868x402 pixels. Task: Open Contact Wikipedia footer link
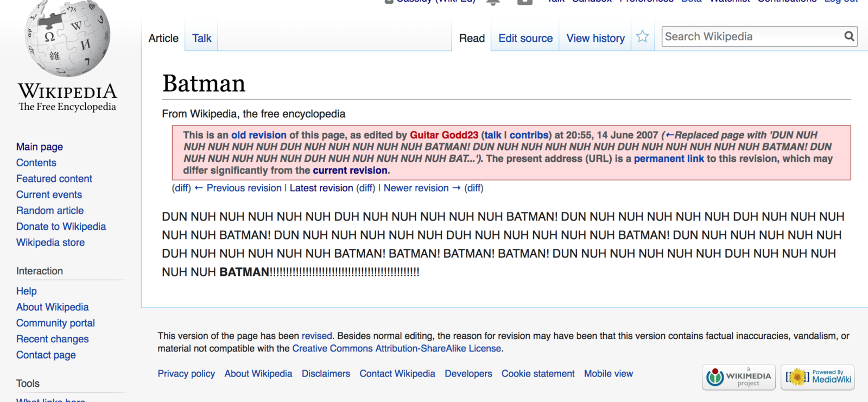397,373
